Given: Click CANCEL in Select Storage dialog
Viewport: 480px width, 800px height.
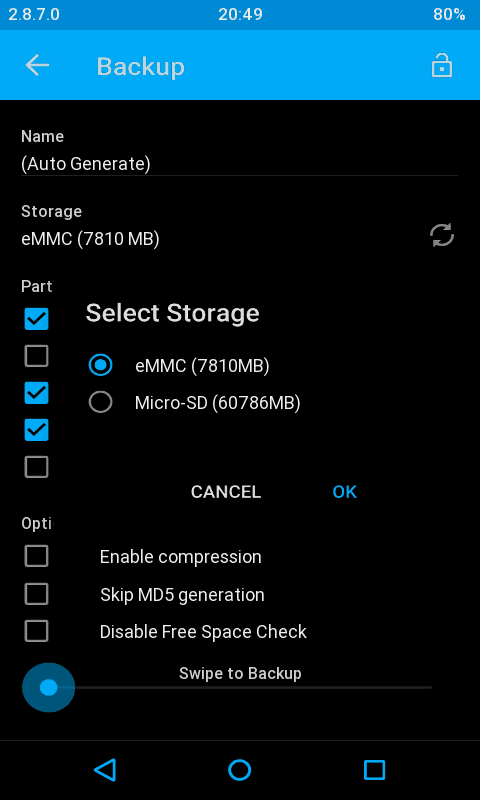Looking at the screenshot, I should 226,492.
